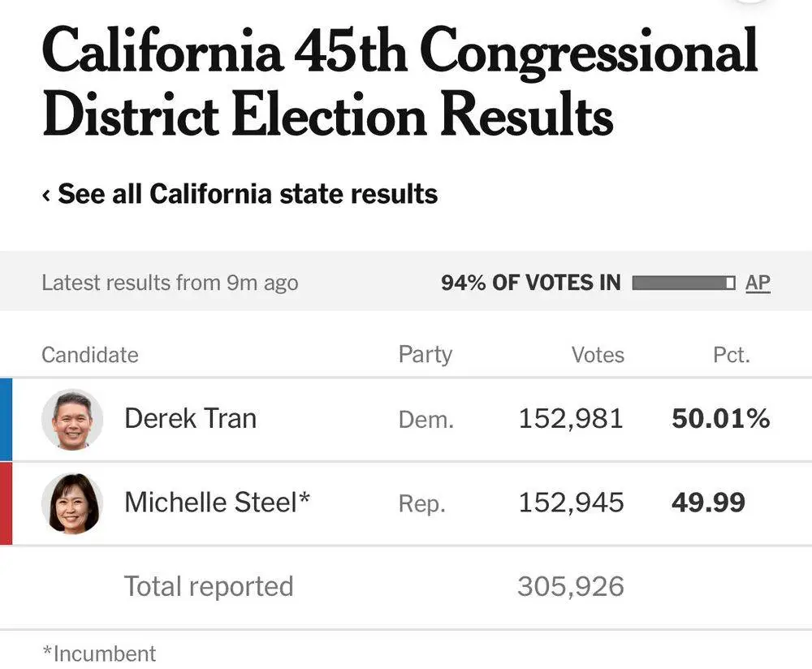Image resolution: width=812 pixels, height=669 pixels.
Task: Click the back chevron before See all California
Action: 46,195
